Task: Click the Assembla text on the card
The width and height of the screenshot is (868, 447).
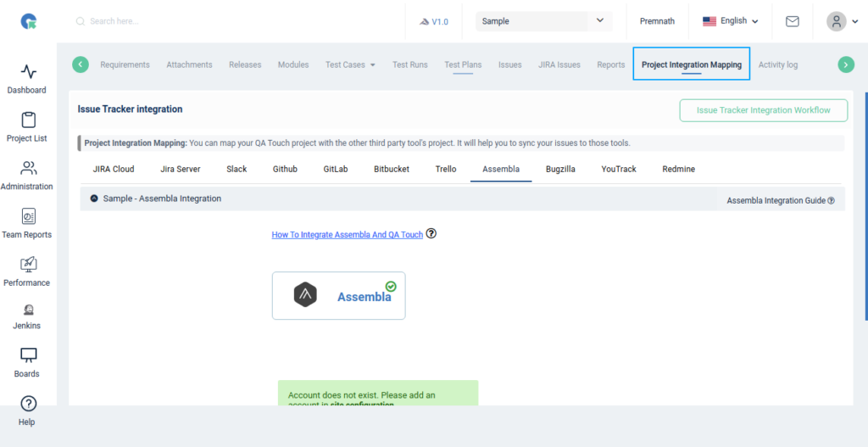Action: [x=364, y=297]
